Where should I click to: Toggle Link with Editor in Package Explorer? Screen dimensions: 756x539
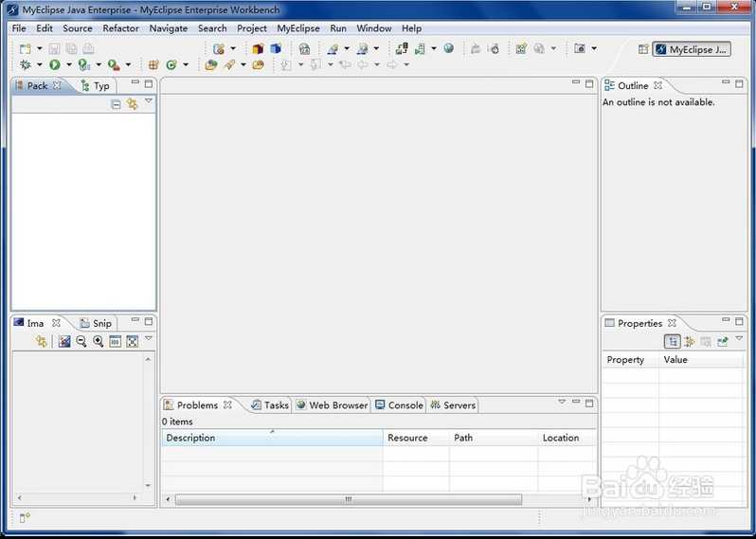point(132,104)
